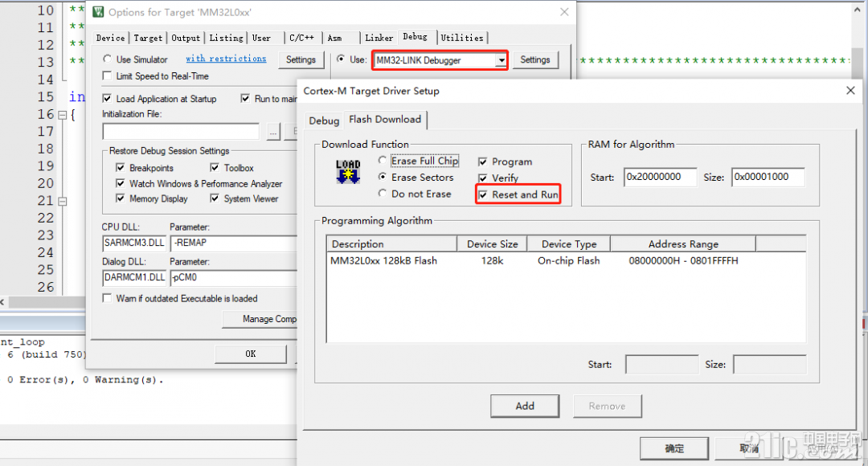Click the Description column header
This screenshot has width=868, height=466.
point(392,244)
